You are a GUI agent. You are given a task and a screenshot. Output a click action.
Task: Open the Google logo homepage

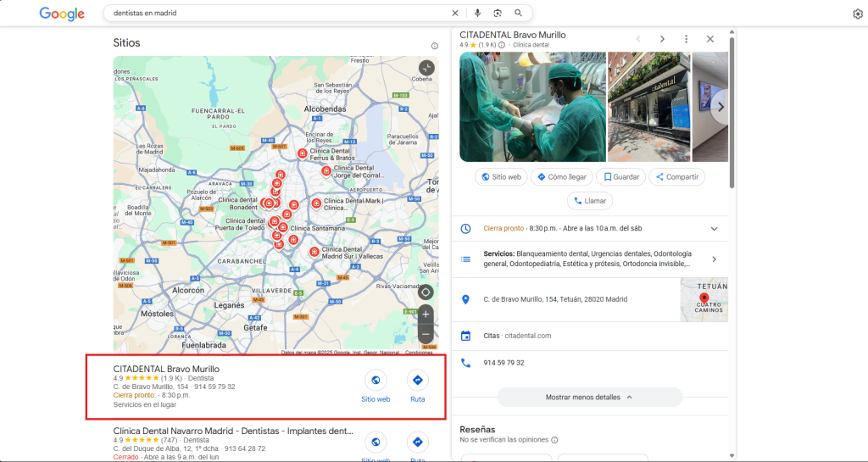(62, 14)
